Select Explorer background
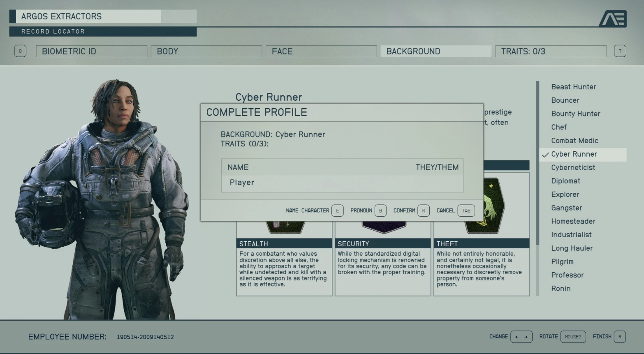The image size is (644, 354). (x=565, y=194)
